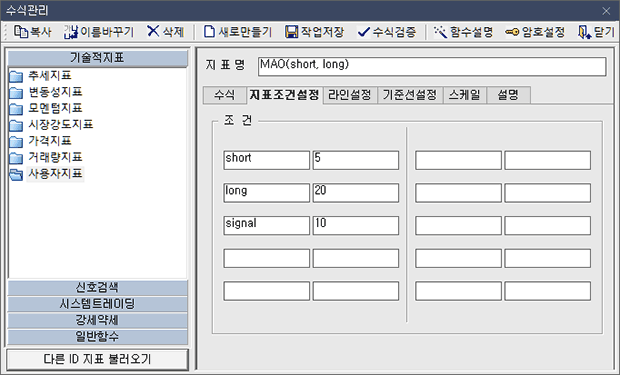The image size is (620, 375).
Task: Open the 설명 tab
Action: [x=508, y=95]
